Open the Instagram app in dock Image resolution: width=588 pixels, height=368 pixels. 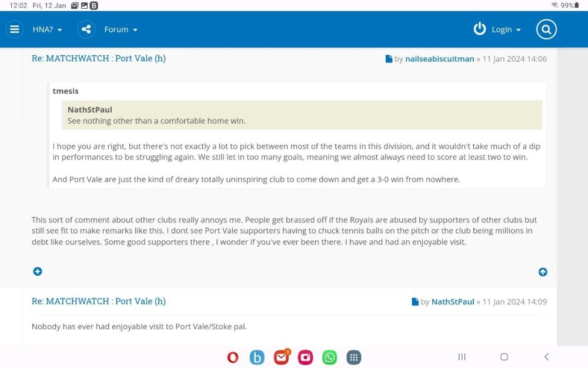tap(306, 357)
